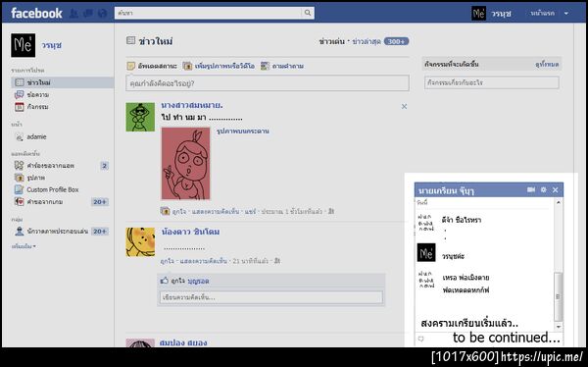
Task: Open บุญรอด who liked the post
Action: coord(198,281)
